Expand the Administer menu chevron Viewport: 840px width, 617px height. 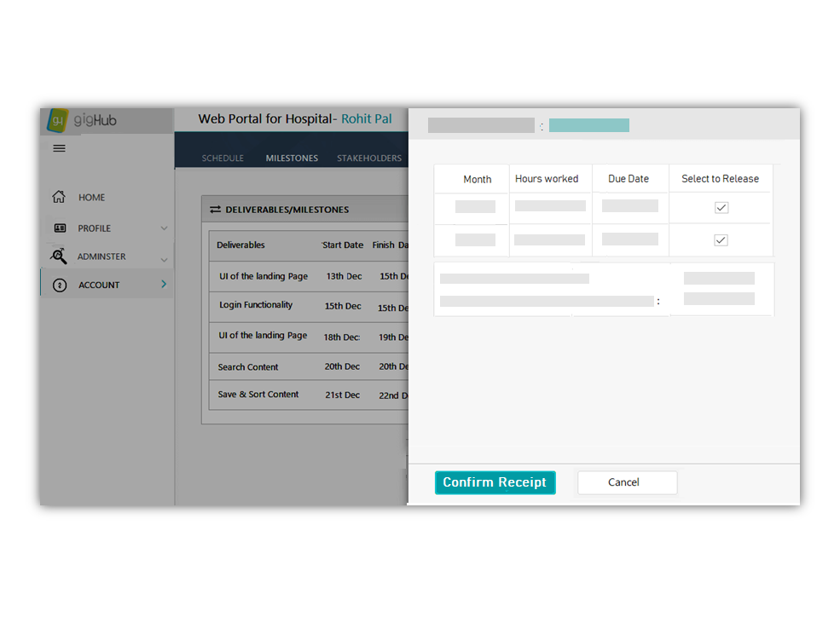(x=164, y=260)
